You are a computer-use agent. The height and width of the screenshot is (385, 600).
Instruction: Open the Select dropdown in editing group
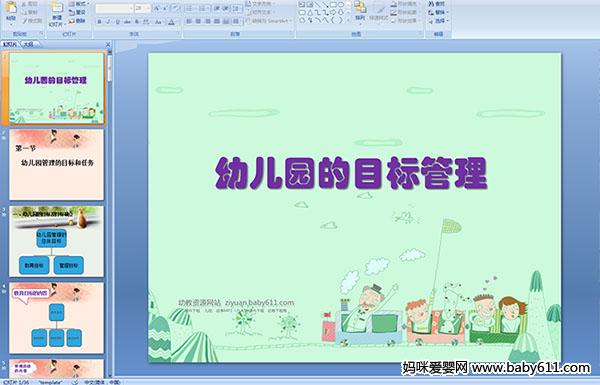pos(438,21)
